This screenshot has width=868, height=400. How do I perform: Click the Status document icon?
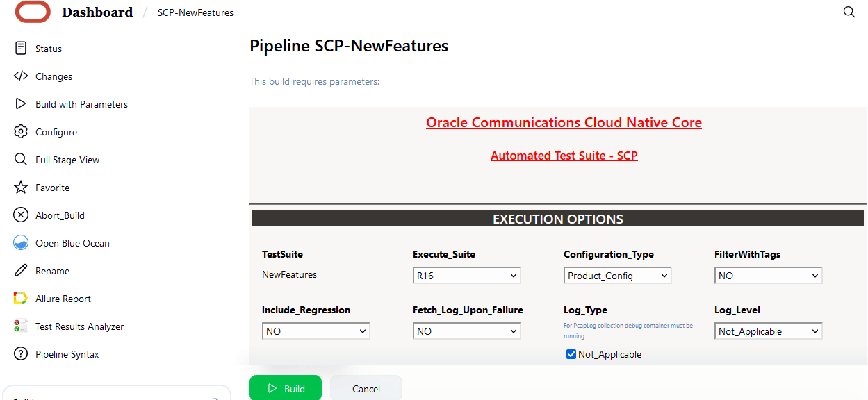pos(21,49)
